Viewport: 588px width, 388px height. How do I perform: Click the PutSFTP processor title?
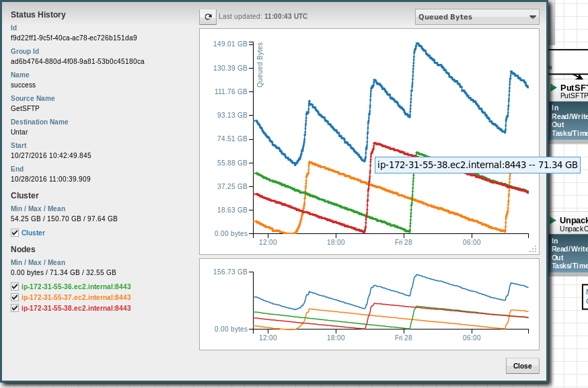[x=573, y=87]
